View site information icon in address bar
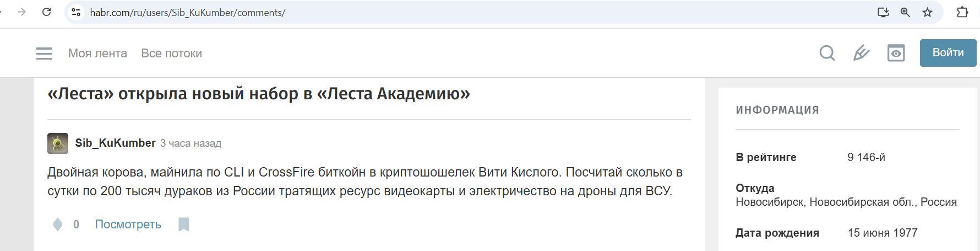Image resolution: width=980 pixels, height=251 pixels. pyautogui.click(x=77, y=12)
